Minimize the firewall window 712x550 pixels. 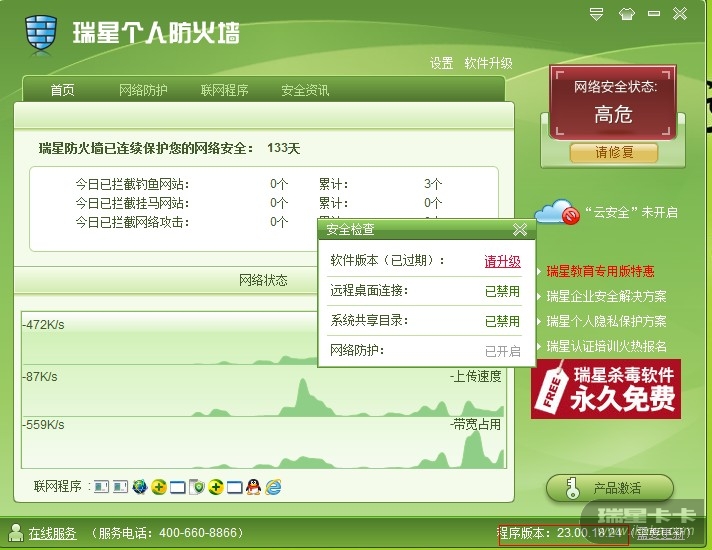654,14
